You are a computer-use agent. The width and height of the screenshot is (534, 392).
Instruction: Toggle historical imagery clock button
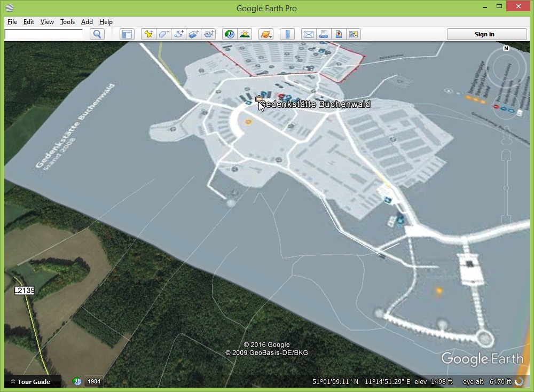tap(230, 34)
